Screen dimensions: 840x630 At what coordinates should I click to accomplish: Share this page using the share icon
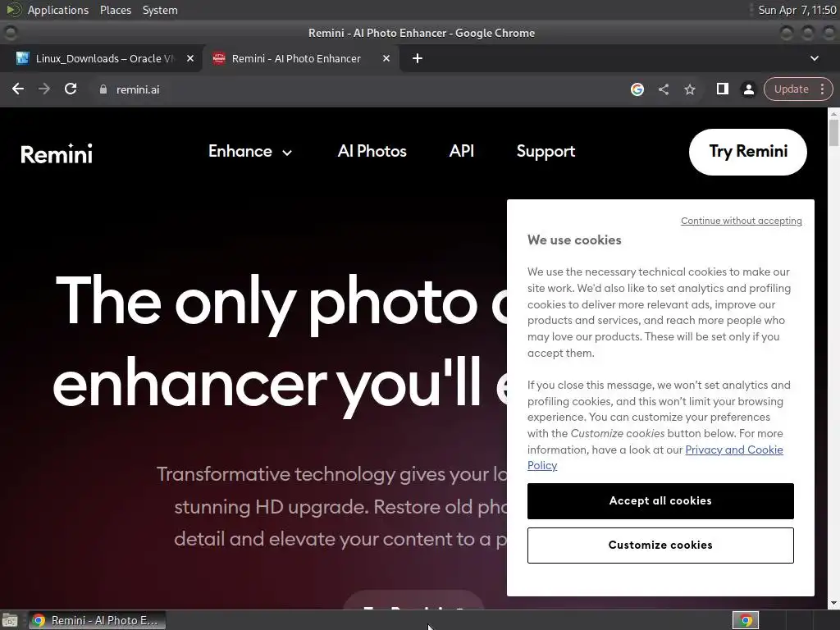[663, 89]
